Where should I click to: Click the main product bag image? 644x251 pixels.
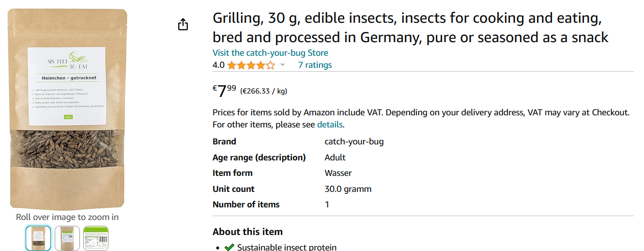(68, 109)
